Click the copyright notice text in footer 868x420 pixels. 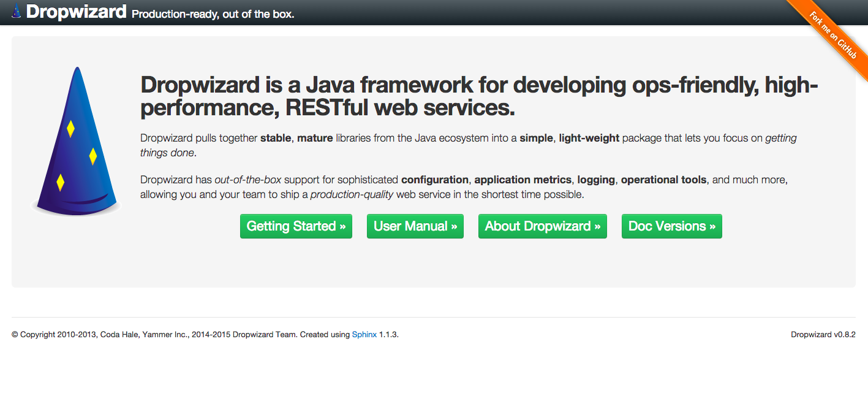(205, 335)
